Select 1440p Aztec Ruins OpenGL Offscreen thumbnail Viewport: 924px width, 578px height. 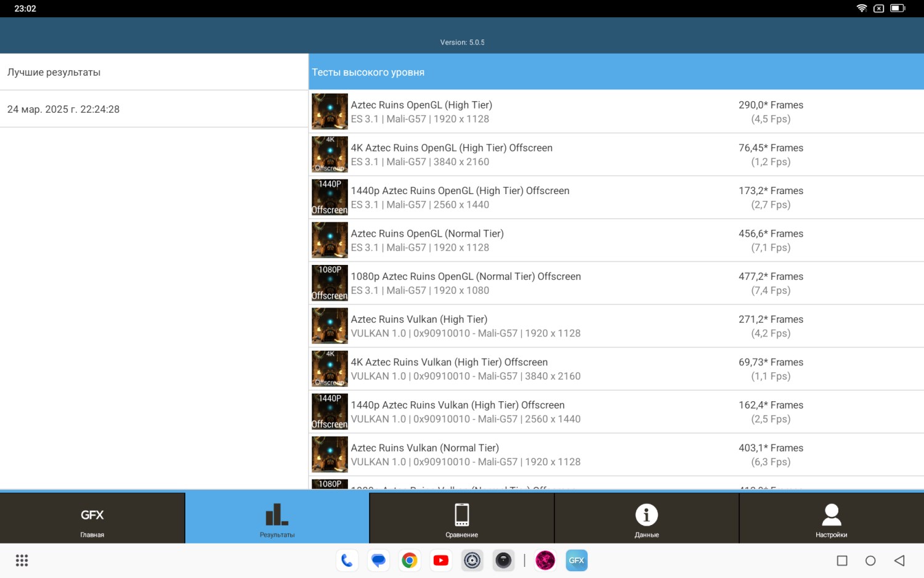pos(330,197)
